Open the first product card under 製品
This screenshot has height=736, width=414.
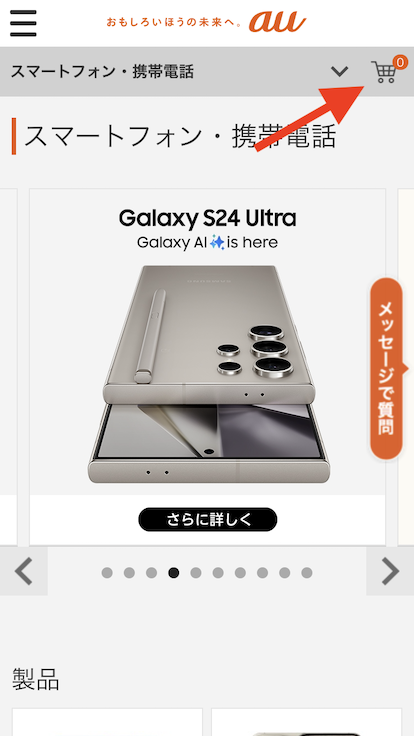pos(107,722)
